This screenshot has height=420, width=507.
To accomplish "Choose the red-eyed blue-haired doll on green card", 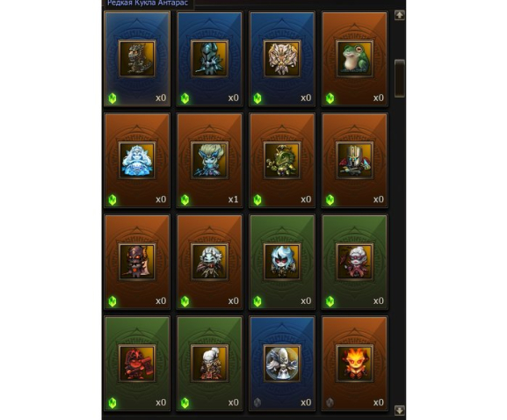I will tap(282, 262).
